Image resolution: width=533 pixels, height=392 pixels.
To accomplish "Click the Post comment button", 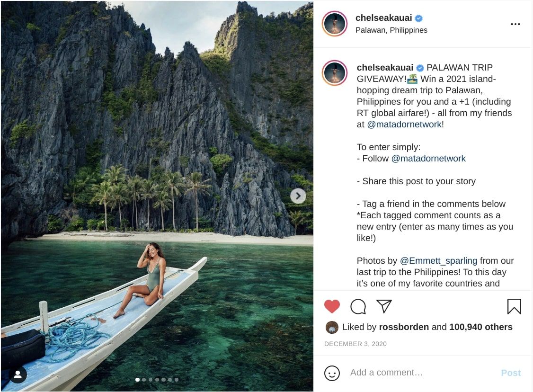I will [511, 373].
